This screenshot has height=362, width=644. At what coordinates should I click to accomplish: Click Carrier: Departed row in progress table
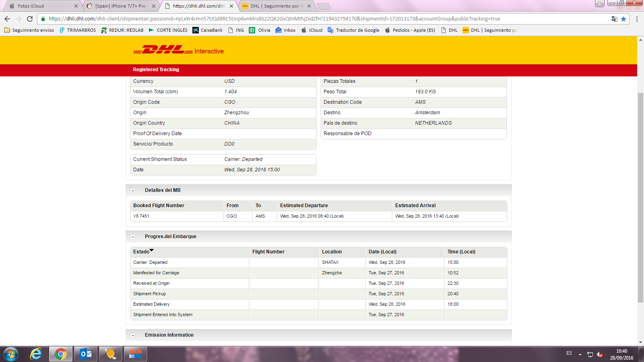[318, 263]
